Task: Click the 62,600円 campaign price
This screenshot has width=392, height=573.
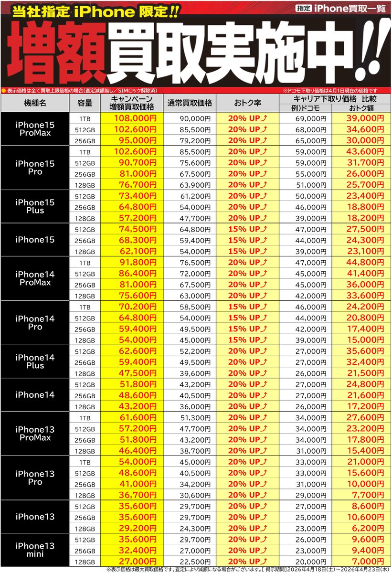Action: coord(138,351)
